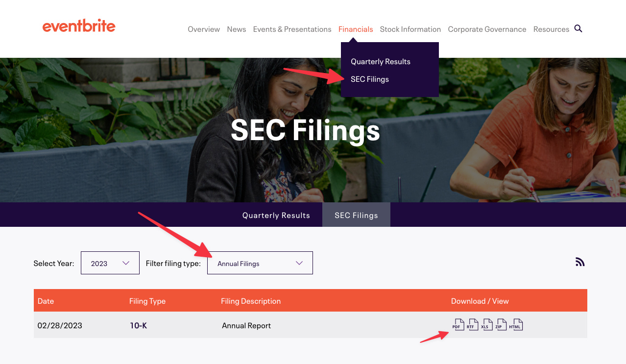Select the SEC Filings tab
The height and width of the screenshot is (364, 626).
pos(356,215)
